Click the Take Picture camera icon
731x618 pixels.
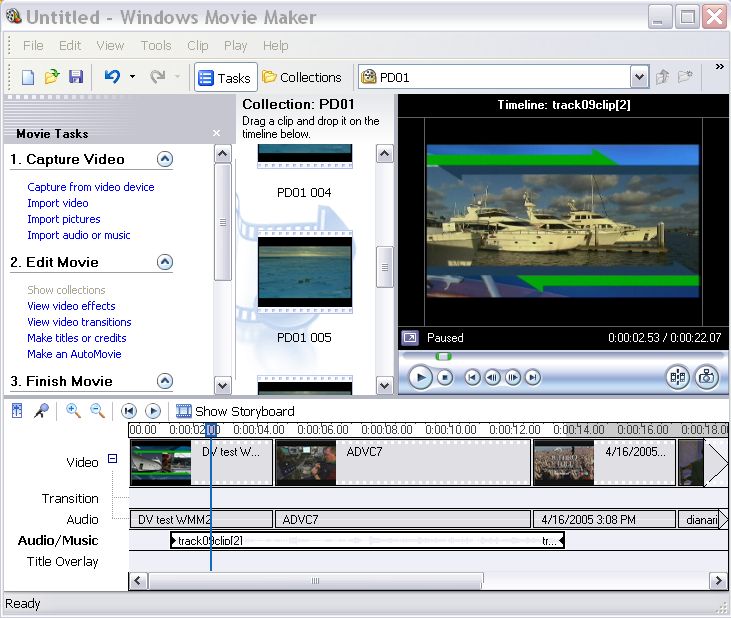707,378
